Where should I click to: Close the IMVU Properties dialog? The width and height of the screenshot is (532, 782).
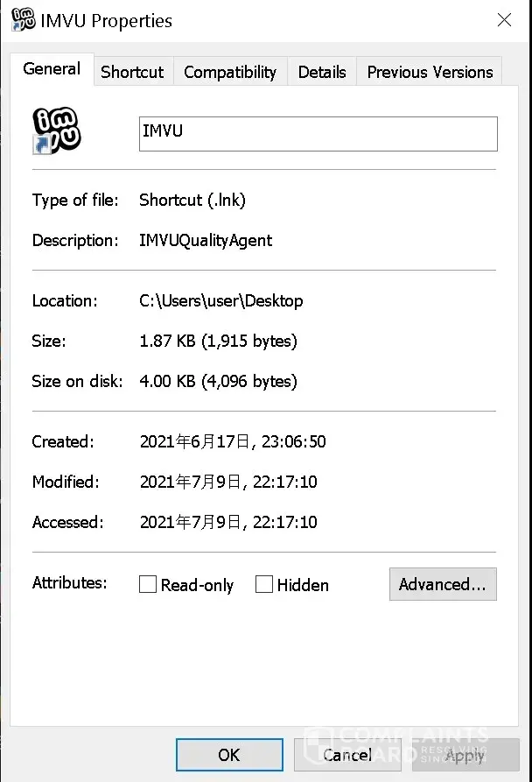tap(504, 20)
